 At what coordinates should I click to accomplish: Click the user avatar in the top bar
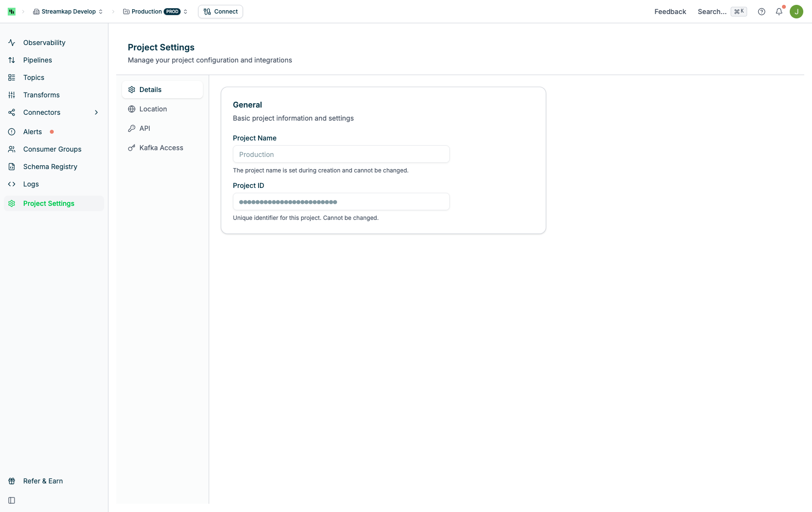797,11
